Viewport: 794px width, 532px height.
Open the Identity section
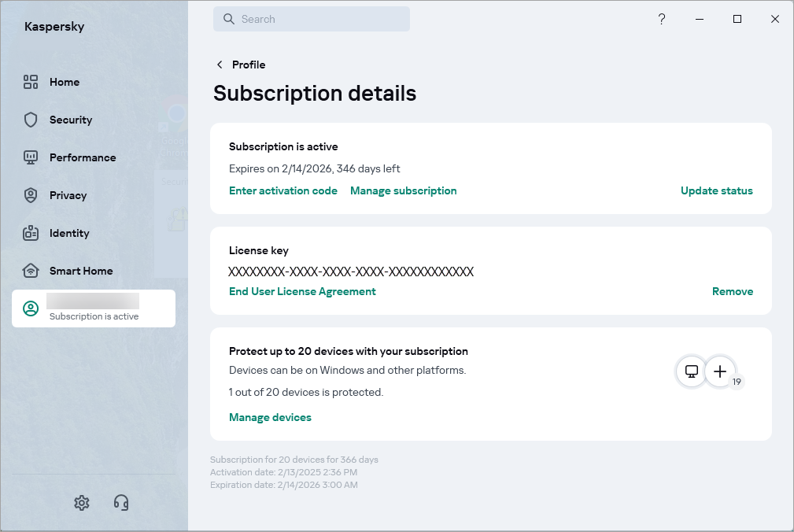(x=71, y=233)
